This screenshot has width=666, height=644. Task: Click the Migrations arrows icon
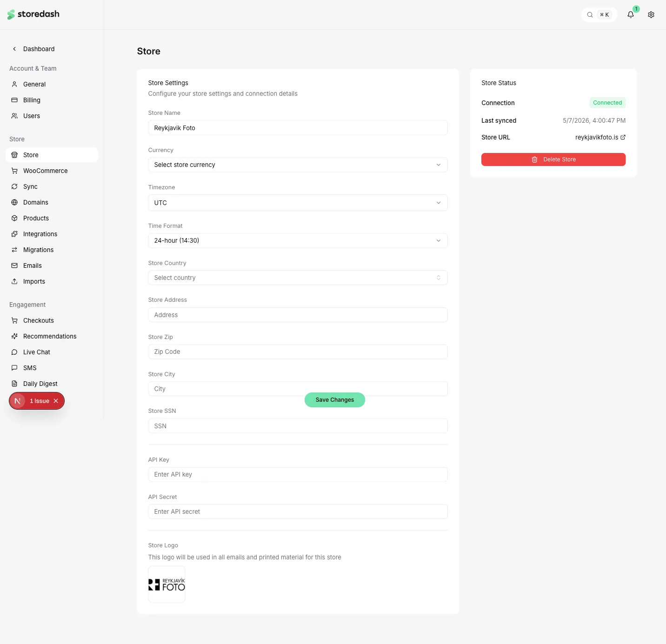(14, 250)
